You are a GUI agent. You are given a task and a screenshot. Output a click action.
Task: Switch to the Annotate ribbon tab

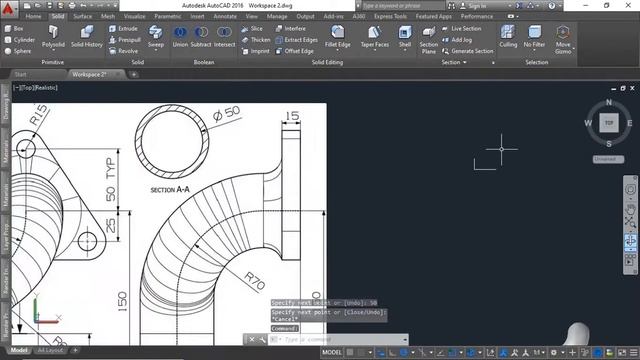pos(225,16)
